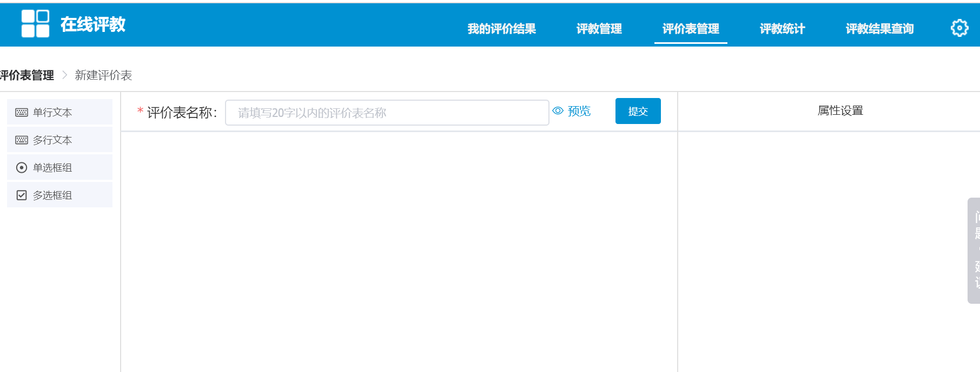Go to 评教统计 tab
The width and height of the screenshot is (980, 372).
pyautogui.click(x=782, y=29)
